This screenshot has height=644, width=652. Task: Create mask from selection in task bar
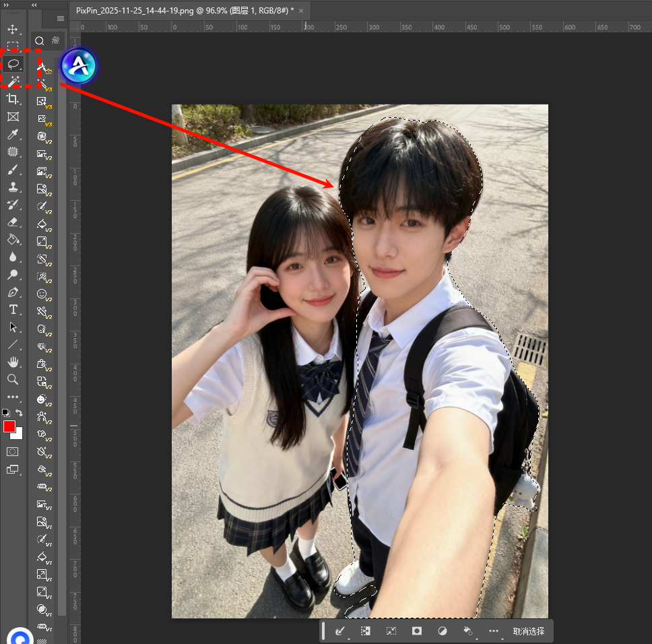click(417, 631)
